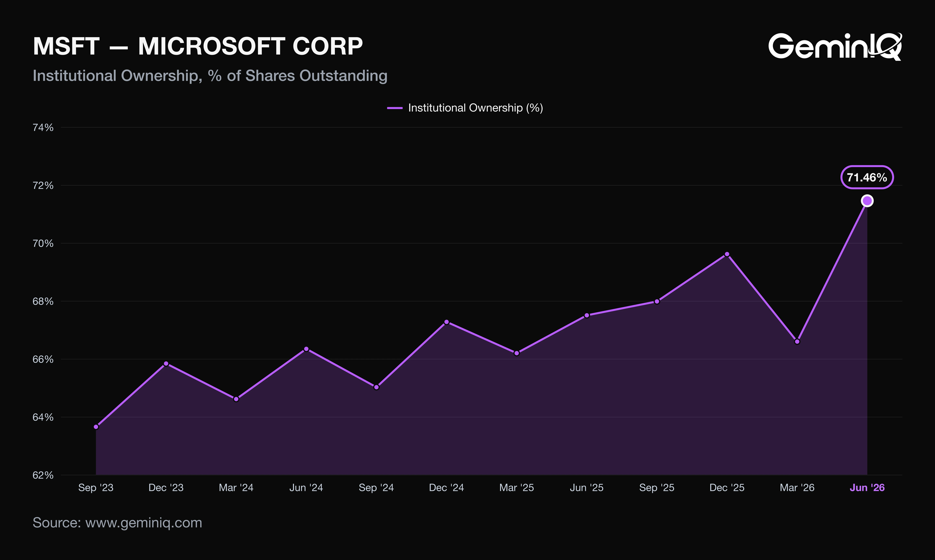935x560 pixels.
Task: Click the 62% y-axis label
Action: 43,475
